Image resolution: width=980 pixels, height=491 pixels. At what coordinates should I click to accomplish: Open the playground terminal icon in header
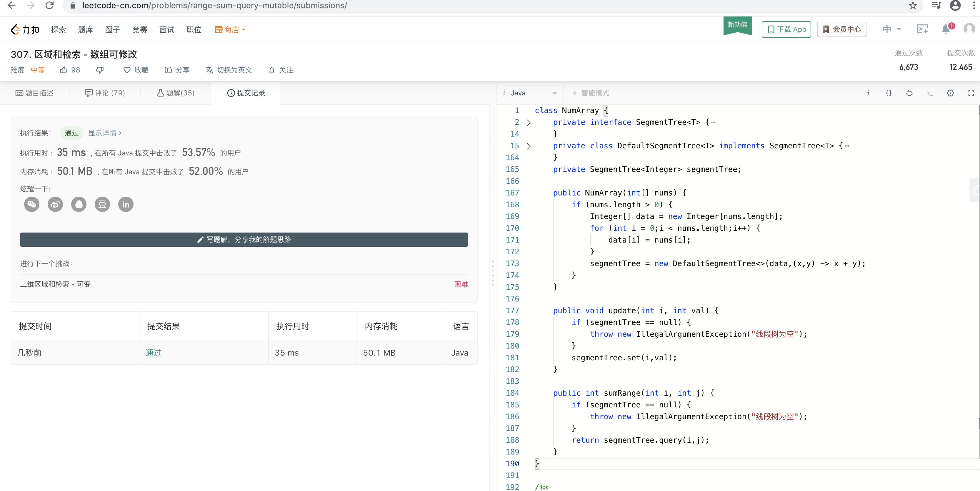(922, 29)
